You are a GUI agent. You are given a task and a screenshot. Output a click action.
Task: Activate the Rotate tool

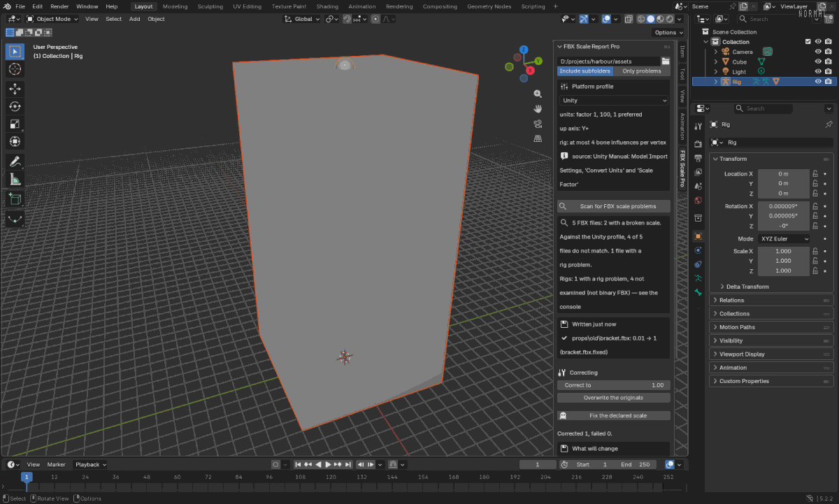15,106
